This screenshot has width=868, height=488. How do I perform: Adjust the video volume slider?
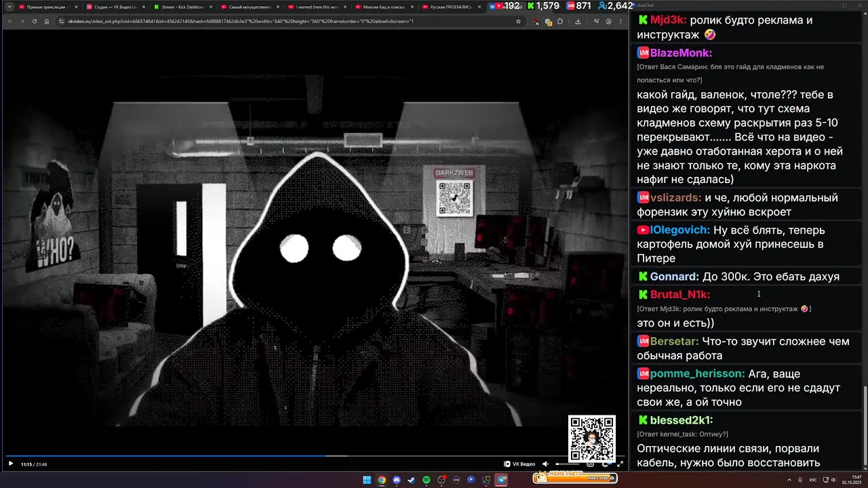coord(566,464)
